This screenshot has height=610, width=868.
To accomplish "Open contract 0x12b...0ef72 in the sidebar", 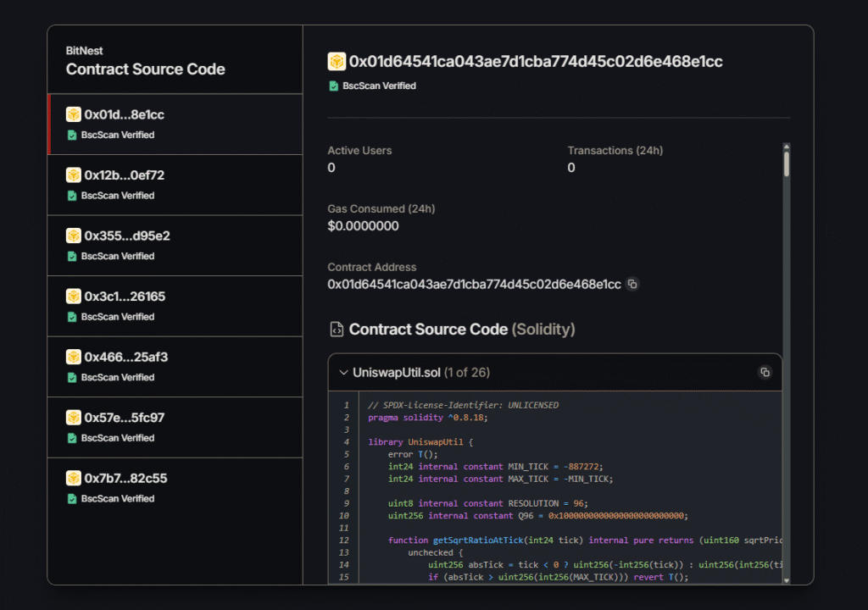I will 175,185.
